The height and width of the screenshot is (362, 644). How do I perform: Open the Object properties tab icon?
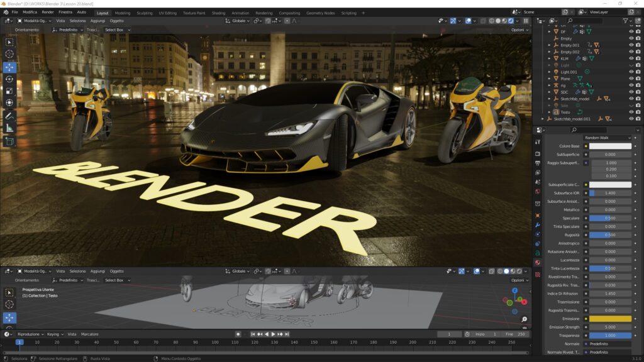[538, 215]
